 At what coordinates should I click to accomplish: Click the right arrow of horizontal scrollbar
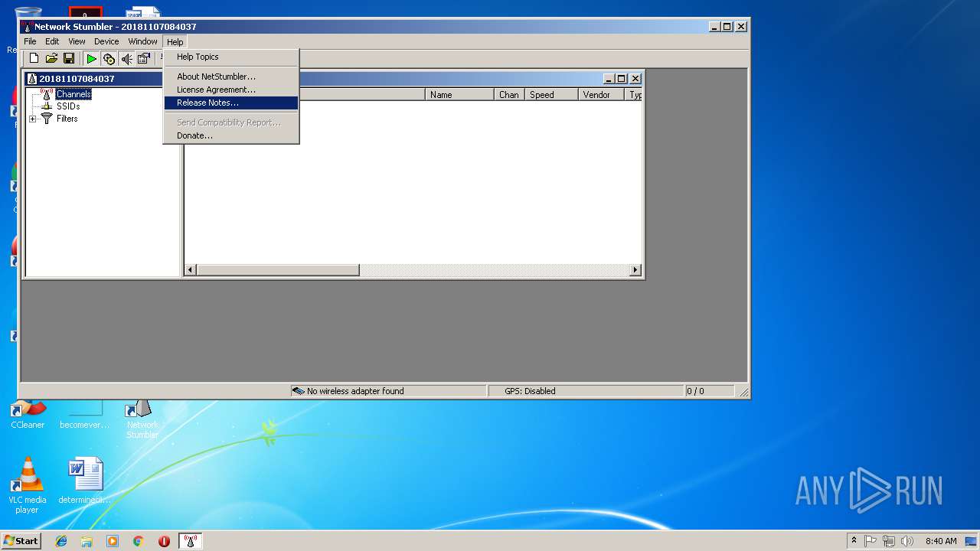point(635,270)
